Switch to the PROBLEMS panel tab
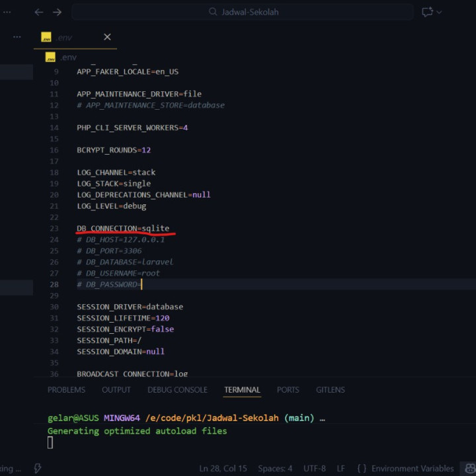Image resolution: width=476 pixels, height=476 pixels. pos(66,390)
